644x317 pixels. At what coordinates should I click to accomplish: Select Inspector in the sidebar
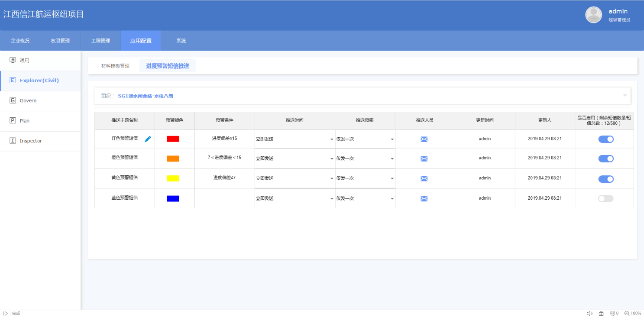(x=40, y=141)
